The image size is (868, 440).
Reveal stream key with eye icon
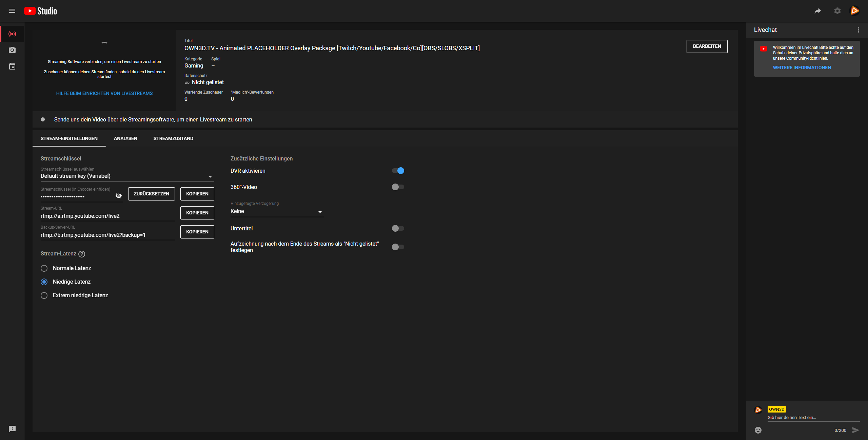pos(118,196)
